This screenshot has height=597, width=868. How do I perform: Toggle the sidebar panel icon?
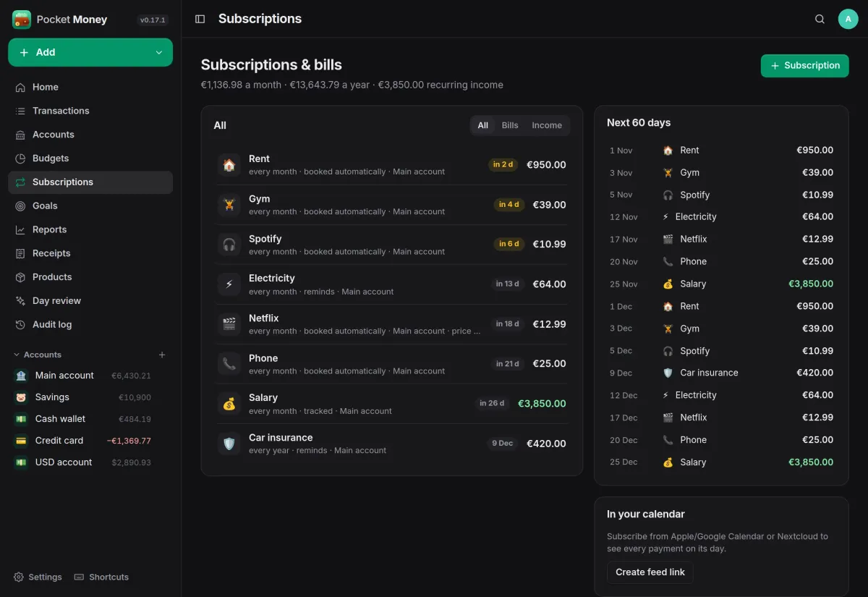pyautogui.click(x=200, y=19)
